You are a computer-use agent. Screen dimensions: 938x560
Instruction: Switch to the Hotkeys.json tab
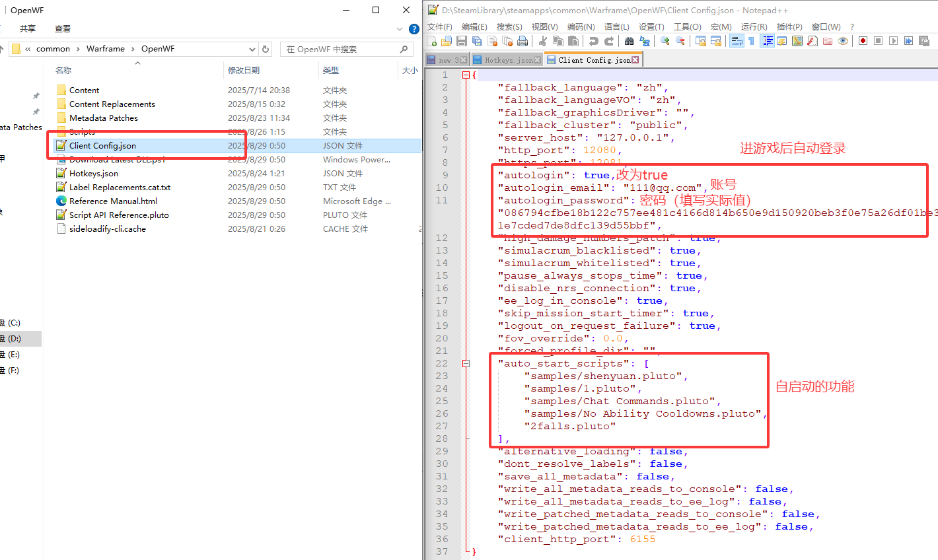pos(507,60)
